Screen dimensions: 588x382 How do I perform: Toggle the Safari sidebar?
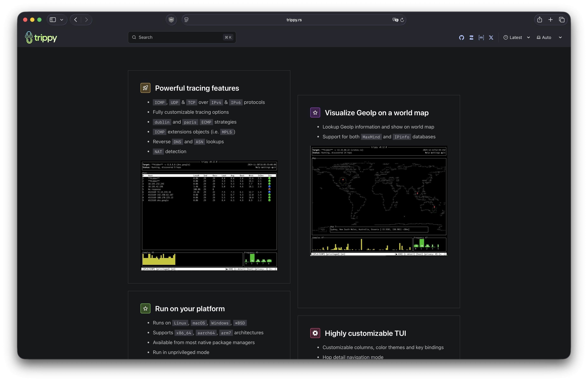click(x=53, y=20)
